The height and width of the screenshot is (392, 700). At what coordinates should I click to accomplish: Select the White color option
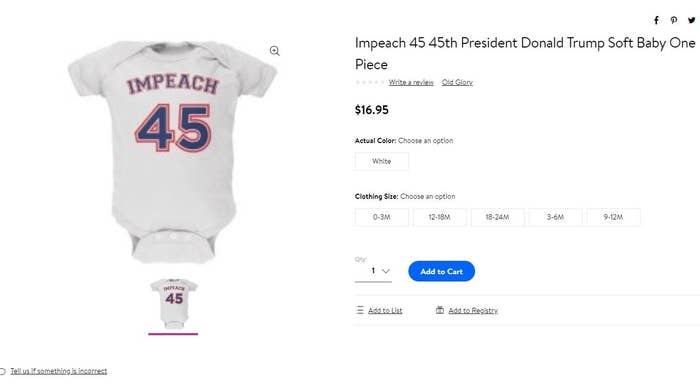click(x=382, y=161)
